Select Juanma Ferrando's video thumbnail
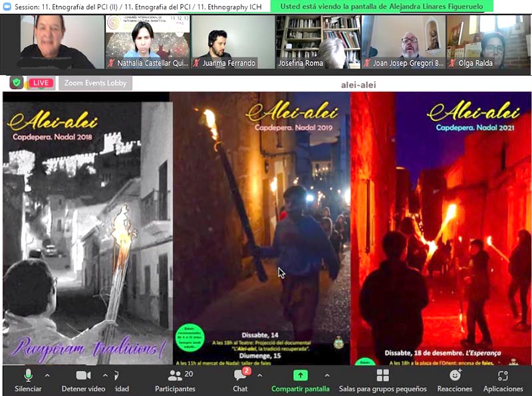Image resolution: width=532 pixels, height=396 pixels. (x=233, y=41)
